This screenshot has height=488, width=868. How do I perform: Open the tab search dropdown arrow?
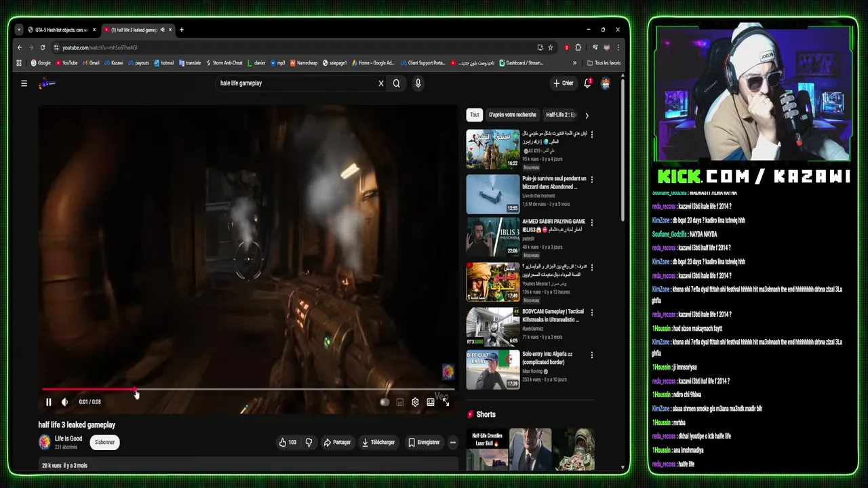point(19,30)
